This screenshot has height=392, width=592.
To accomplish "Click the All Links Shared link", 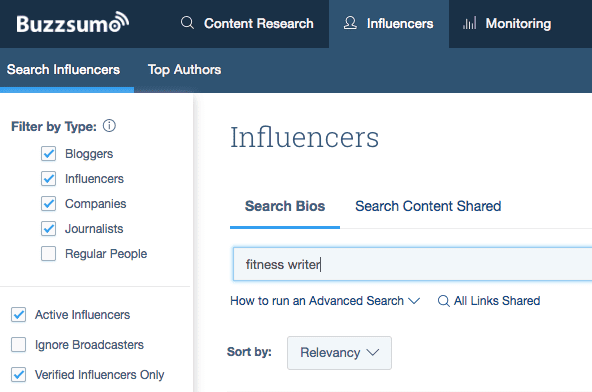I will click(497, 301).
